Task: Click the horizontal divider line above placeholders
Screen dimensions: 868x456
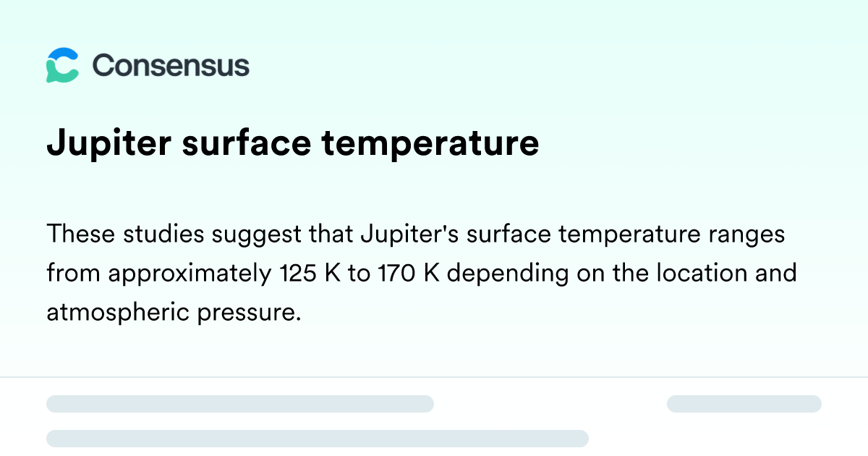Action: coord(434,377)
